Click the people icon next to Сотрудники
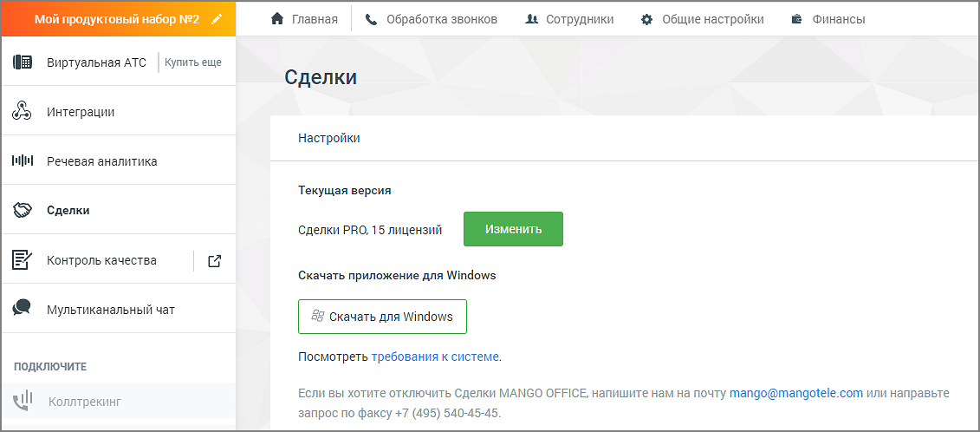 click(532, 19)
